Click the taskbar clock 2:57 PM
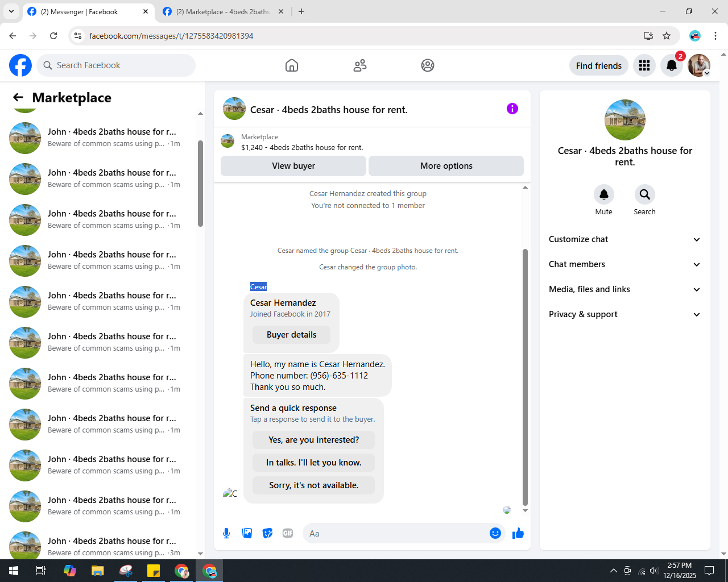The image size is (728, 582). click(x=680, y=571)
